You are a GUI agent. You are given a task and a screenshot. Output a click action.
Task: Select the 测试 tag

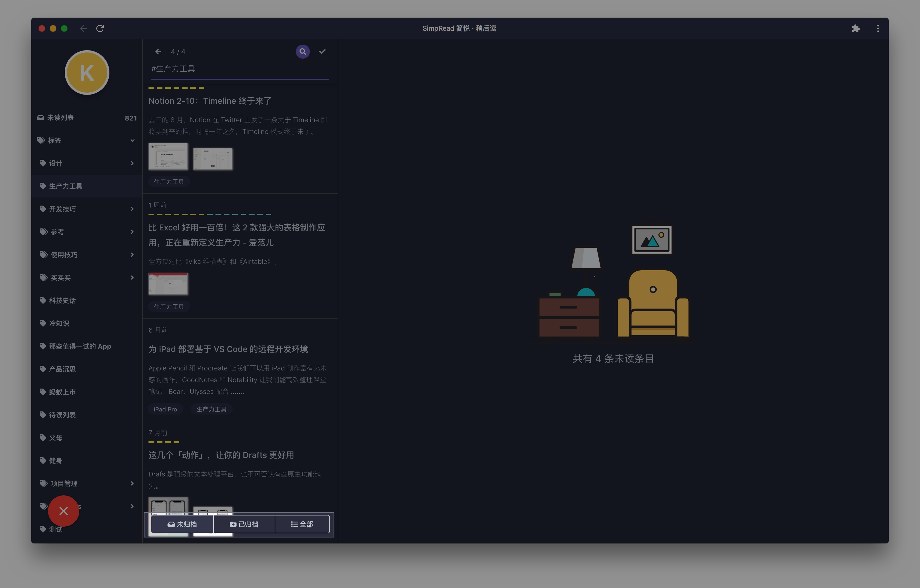point(87,529)
